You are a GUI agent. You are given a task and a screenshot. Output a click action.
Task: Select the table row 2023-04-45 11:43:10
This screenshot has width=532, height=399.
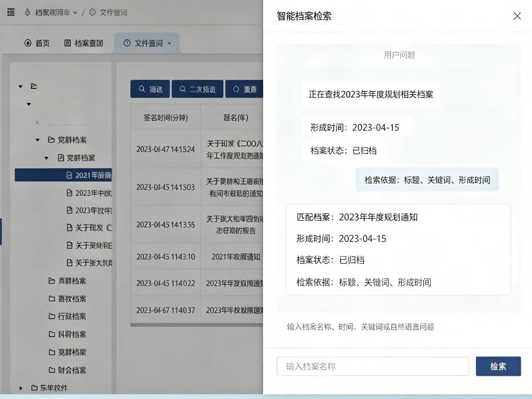point(197,257)
